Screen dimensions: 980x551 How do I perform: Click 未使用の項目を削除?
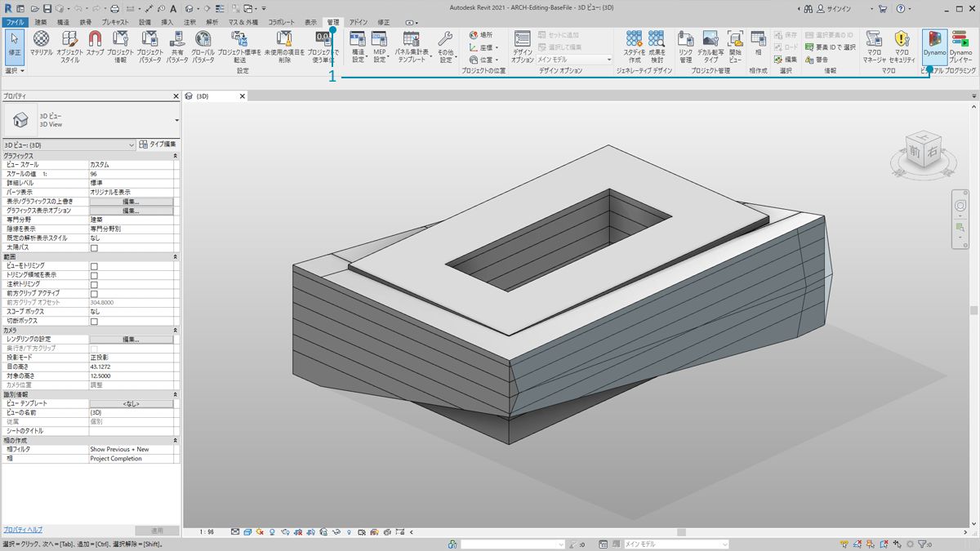pos(283,47)
